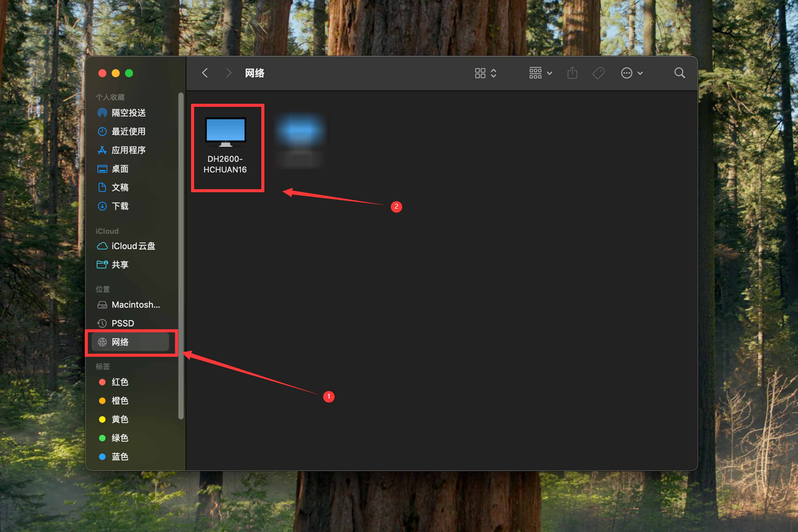Click the search magnifier icon
Viewport: 798px width, 532px height.
coord(680,73)
